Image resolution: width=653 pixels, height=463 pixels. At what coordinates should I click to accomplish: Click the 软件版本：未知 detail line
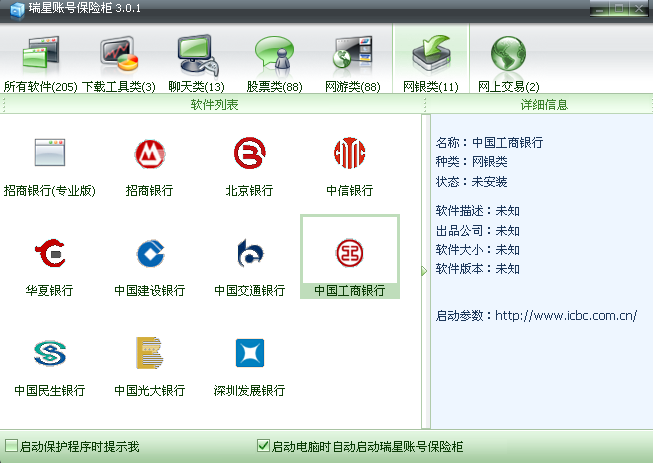pyautogui.click(x=478, y=269)
